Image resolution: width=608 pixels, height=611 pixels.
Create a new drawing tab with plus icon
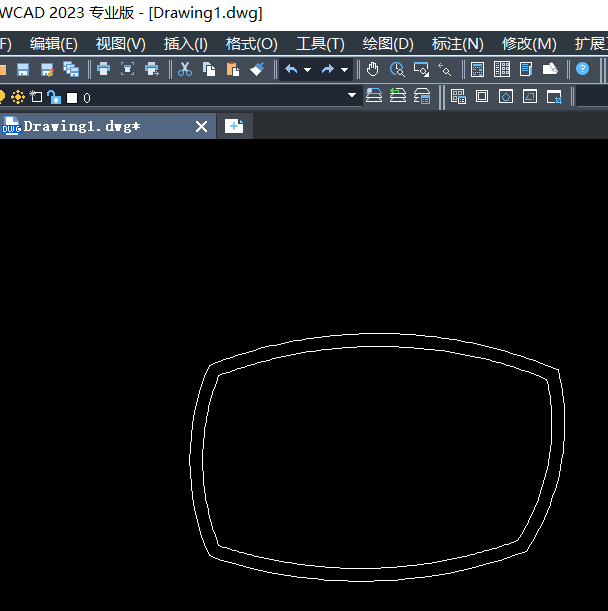(234, 126)
